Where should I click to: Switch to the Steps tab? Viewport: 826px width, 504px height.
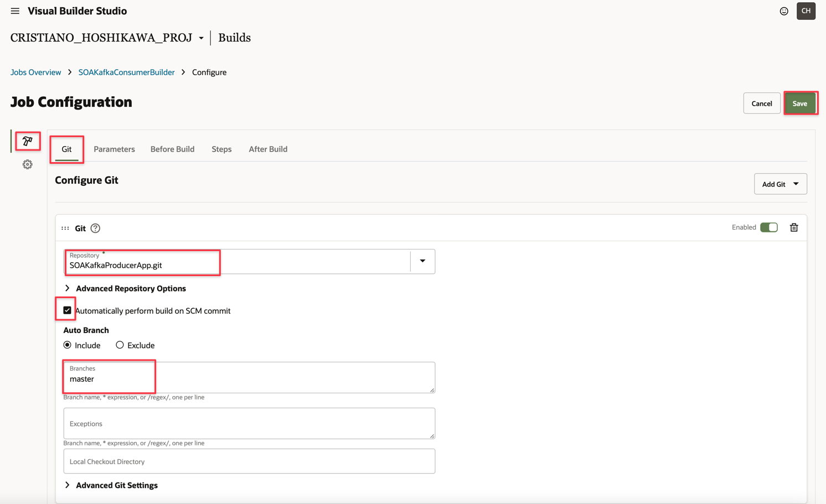pos(221,149)
